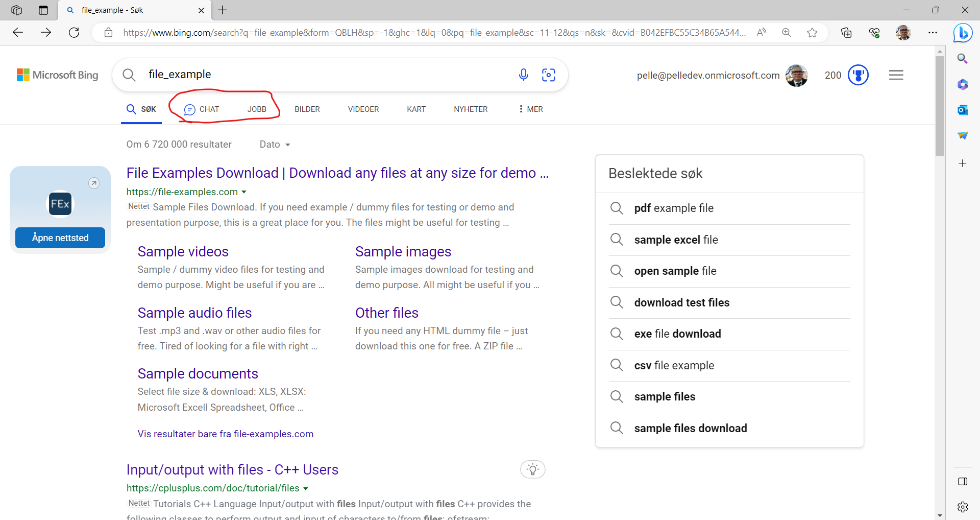Open File Examples Download result title

[x=337, y=173]
